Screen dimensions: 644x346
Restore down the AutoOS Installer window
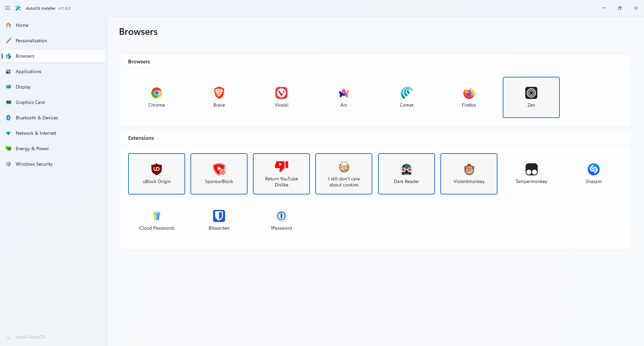(620, 8)
